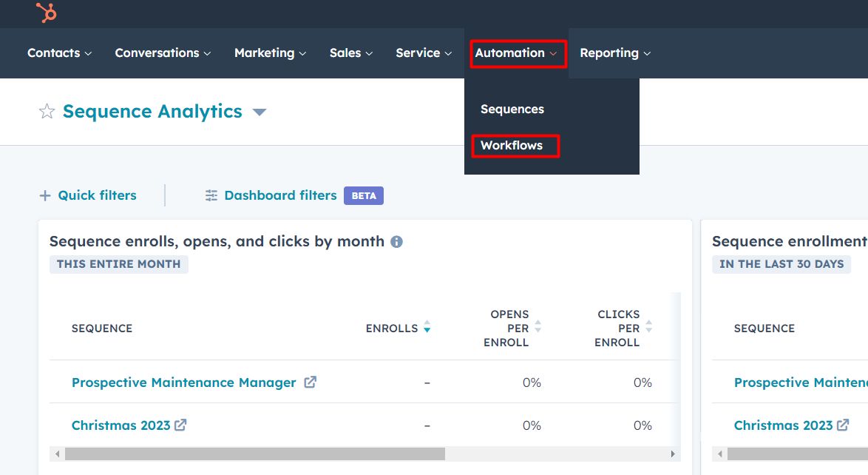Screen dimensions: 868x475
Task: Click left arrow of first table scrollbar
Action: tap(57, 454)
